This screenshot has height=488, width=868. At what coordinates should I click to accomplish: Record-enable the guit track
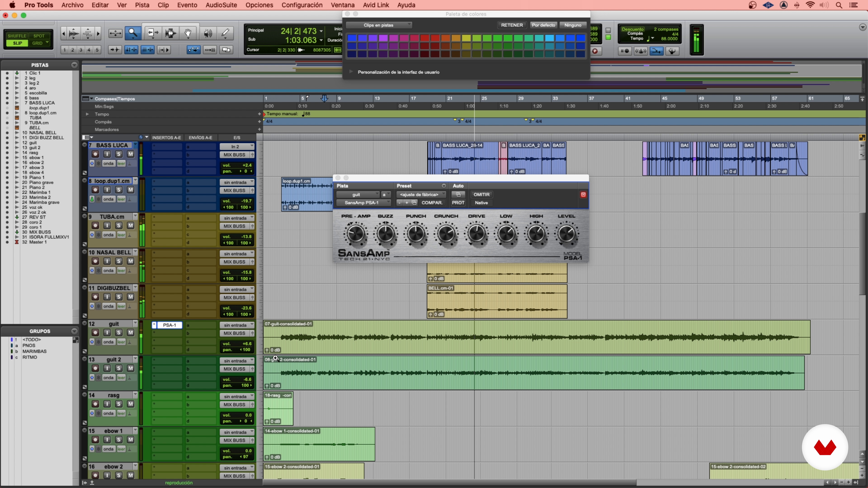pos(95,332)
